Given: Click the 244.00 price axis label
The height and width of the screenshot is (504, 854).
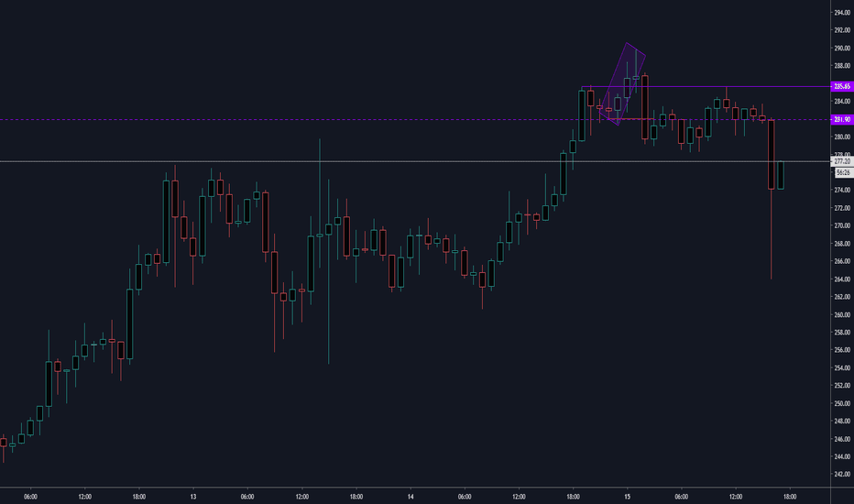Looking at the screenshot, I should pyautogui.click(x=842, y=457).
